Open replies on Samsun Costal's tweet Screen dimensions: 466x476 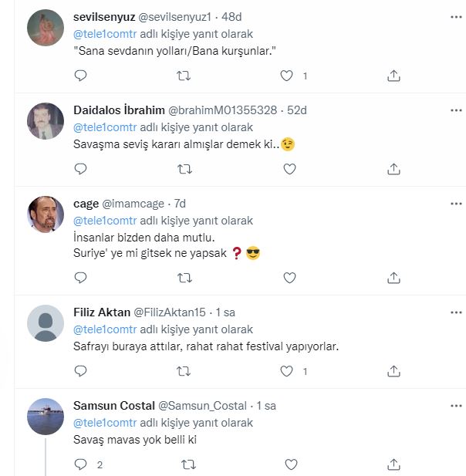click(80, 464)
